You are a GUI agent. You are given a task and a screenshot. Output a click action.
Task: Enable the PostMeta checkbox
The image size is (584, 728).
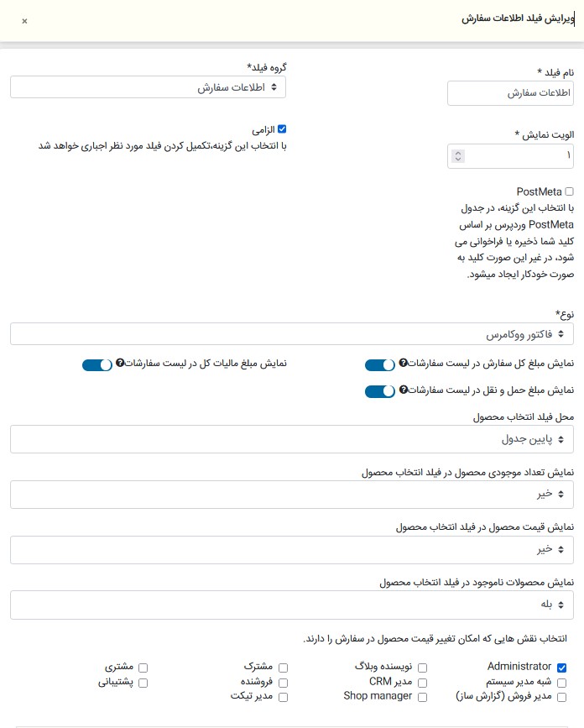(570, 191)
